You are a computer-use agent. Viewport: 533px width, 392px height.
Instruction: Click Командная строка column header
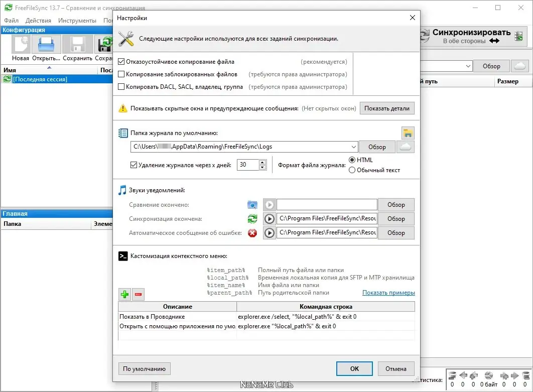click(326, 307)
